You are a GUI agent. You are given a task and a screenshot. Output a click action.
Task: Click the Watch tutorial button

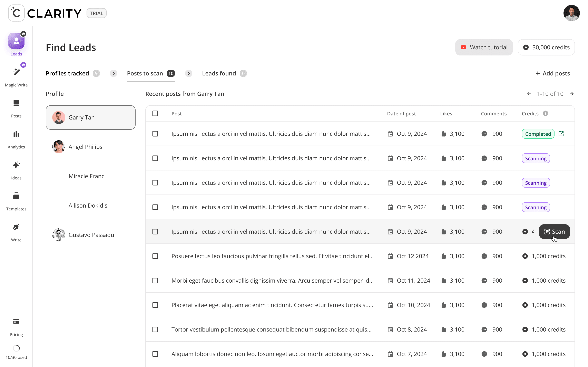(484, 47)
